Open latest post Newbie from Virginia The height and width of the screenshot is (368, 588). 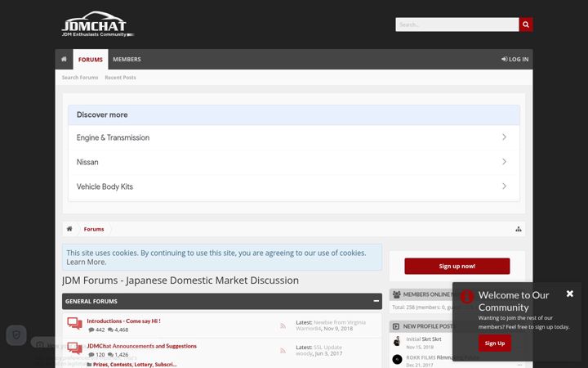pyautogui.click(x=340, y=322)
